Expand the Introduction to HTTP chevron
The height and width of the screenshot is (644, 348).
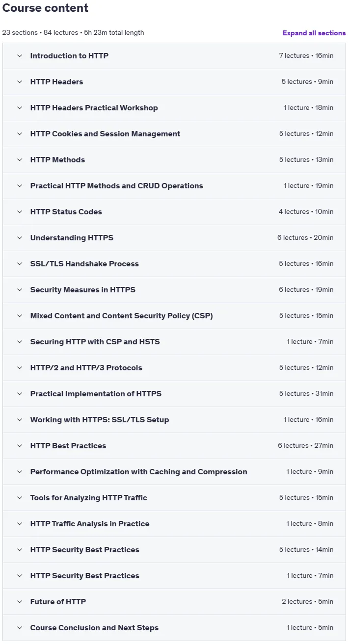tap(20, 56)
